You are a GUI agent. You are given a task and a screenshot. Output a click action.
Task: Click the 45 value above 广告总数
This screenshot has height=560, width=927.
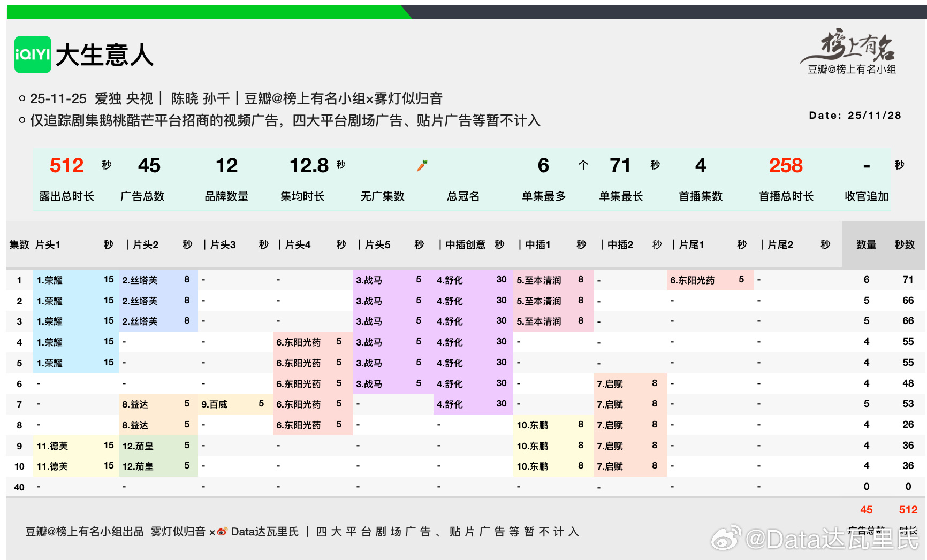pos(149,165)
